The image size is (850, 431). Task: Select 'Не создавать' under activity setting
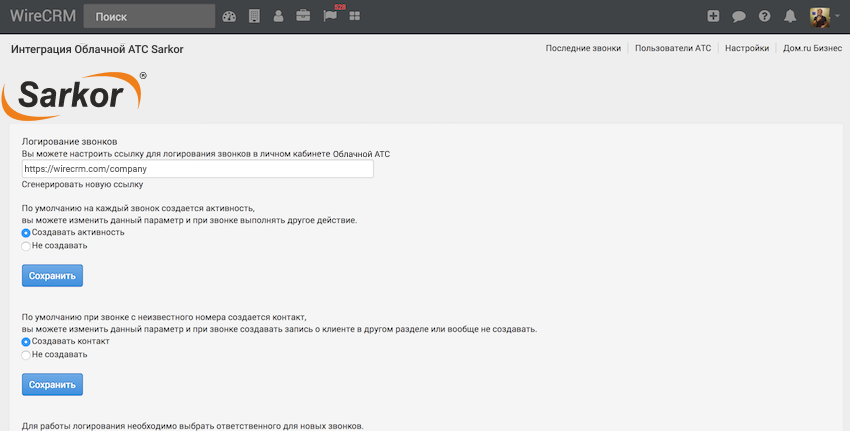tap(26, 246)
